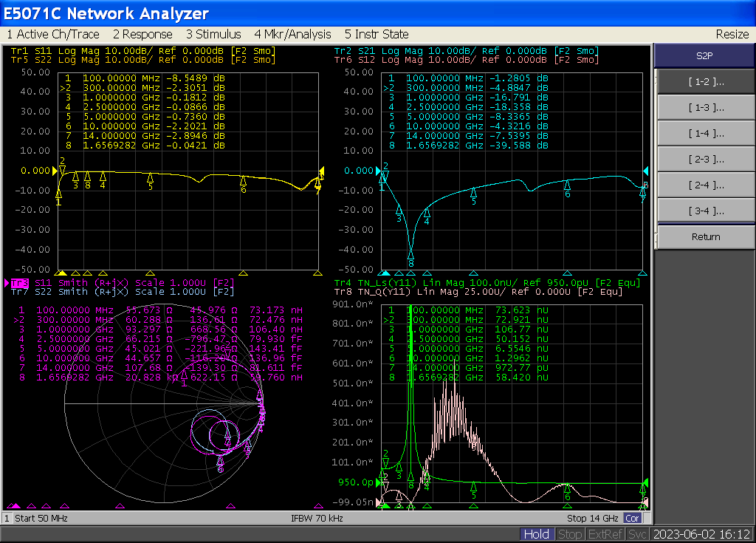The width and height of the screenshot is (756, 543).
Task: Click the Return softkey
Action: 706,237
